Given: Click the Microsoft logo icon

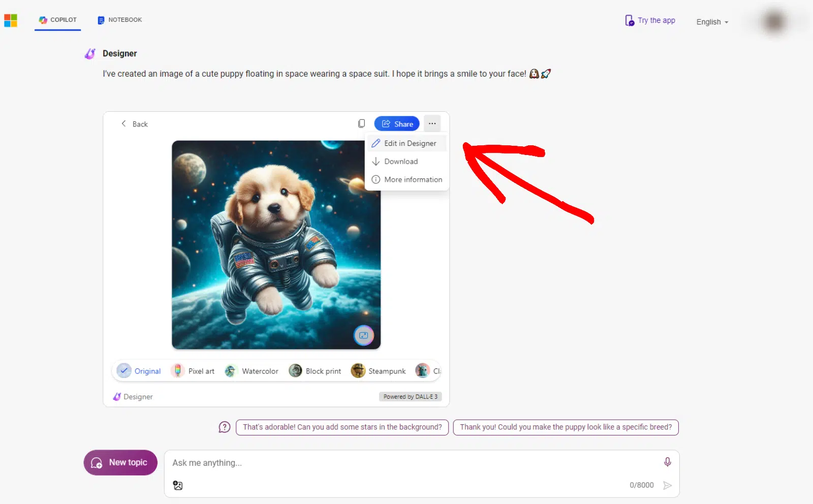Looking at the screenshot, I should [x=11, y=20].
